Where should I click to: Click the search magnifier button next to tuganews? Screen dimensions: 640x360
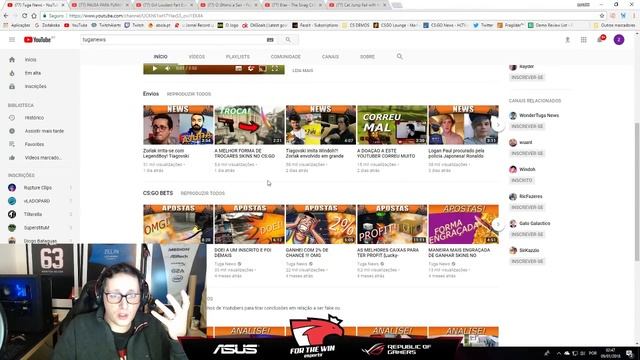tap(288, 40)
